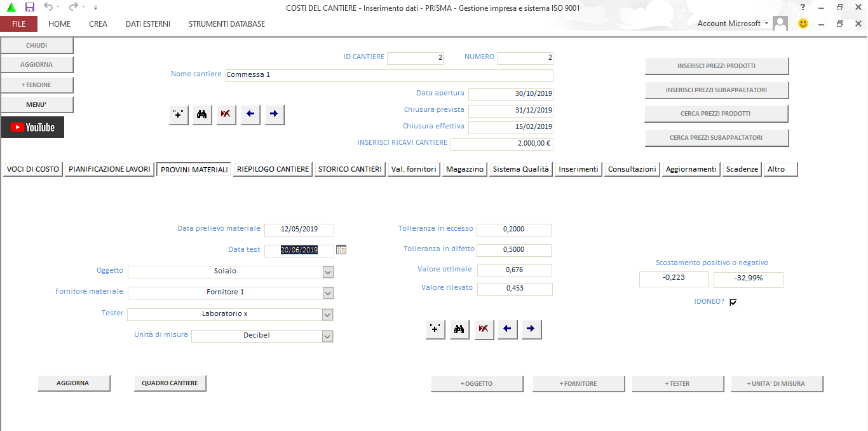Image resolution: width=868 pixels, height=431 pixels.
Task: Open the YouTube button
Action: (32, 127)
